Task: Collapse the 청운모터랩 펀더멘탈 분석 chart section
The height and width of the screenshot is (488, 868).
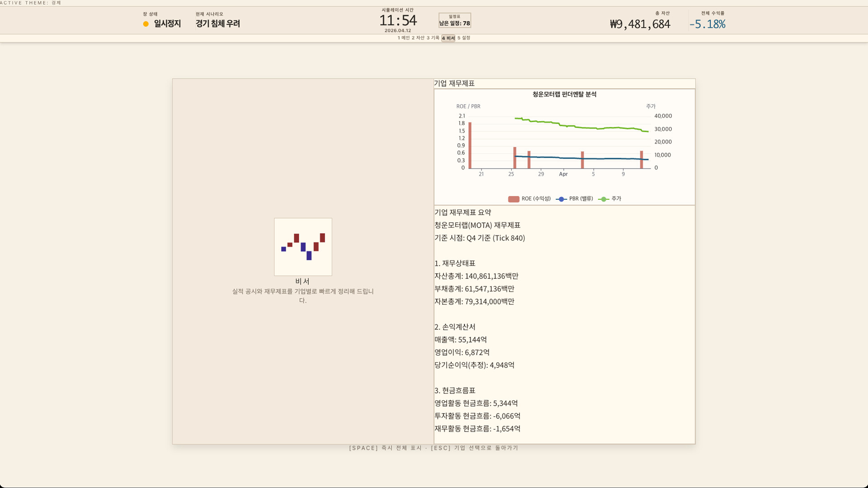Action: point(565,94)
